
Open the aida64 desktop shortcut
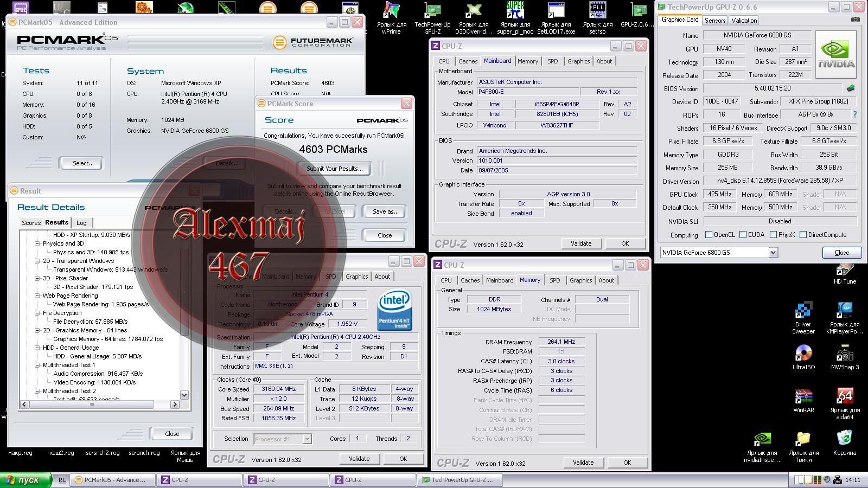[x=845, y=404]
